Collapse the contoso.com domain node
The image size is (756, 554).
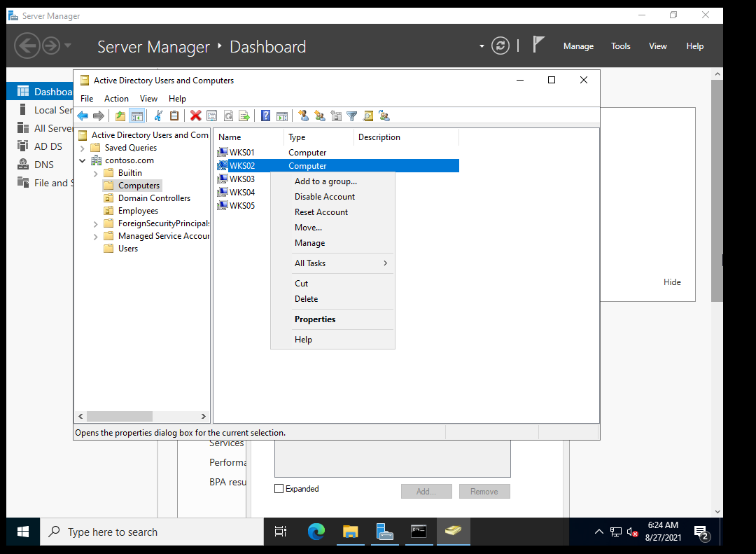tap(83, 160)
